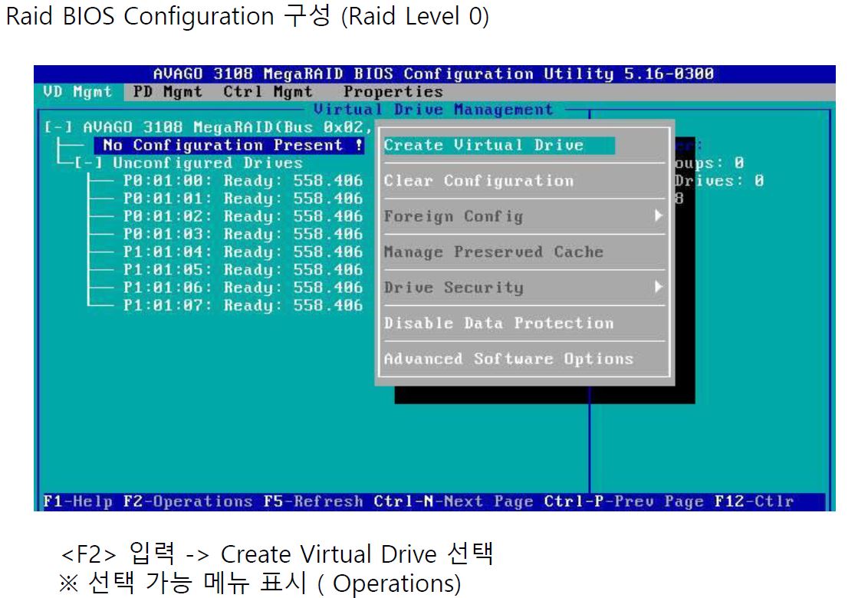Select Create Virtual Drive menu entry
The width and height of the screenshot is (868, 598).
click(484, 146)
